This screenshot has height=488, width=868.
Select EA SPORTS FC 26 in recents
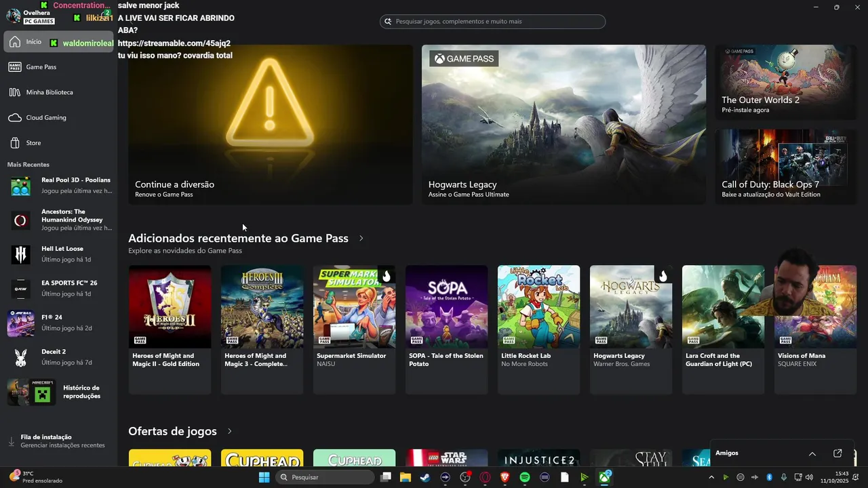58,289
